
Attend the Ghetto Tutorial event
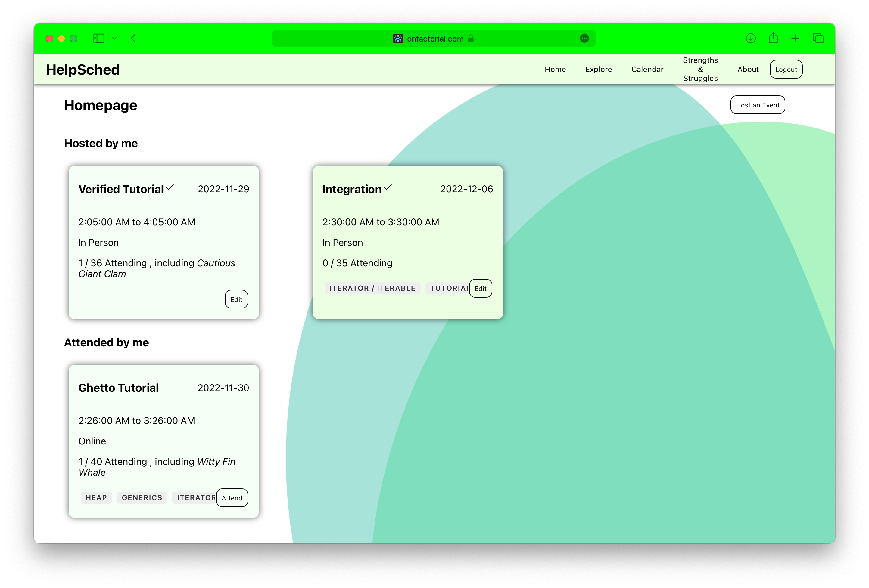[232, 498]
